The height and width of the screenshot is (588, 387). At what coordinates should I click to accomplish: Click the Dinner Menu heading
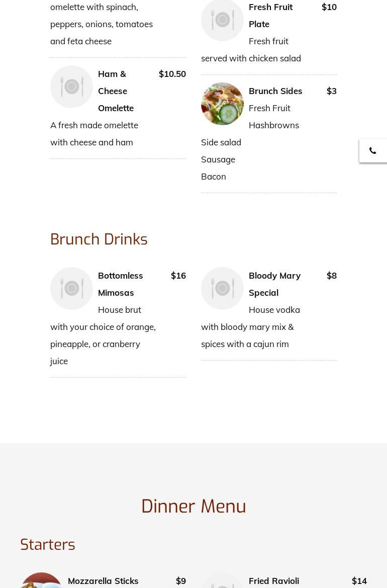[193, 506]
